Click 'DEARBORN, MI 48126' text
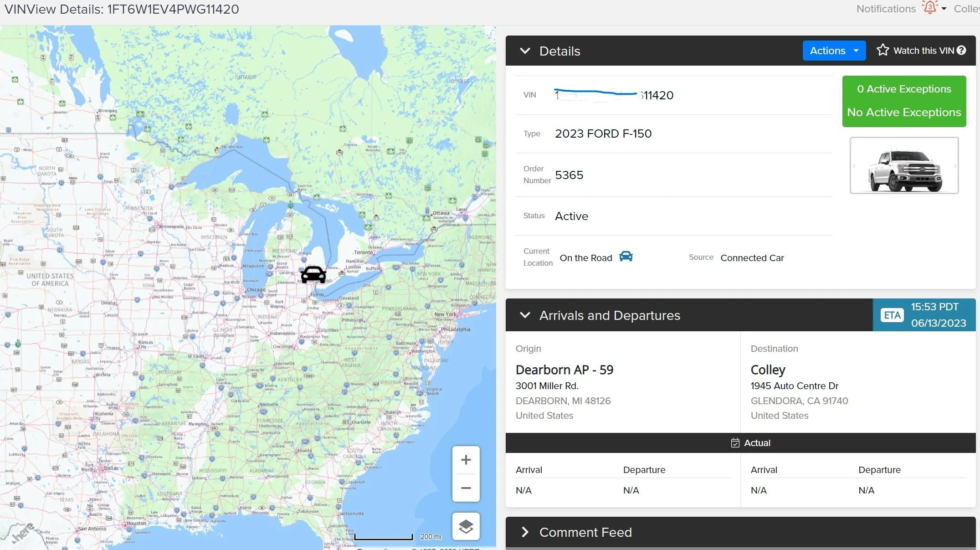 point(563,401)
